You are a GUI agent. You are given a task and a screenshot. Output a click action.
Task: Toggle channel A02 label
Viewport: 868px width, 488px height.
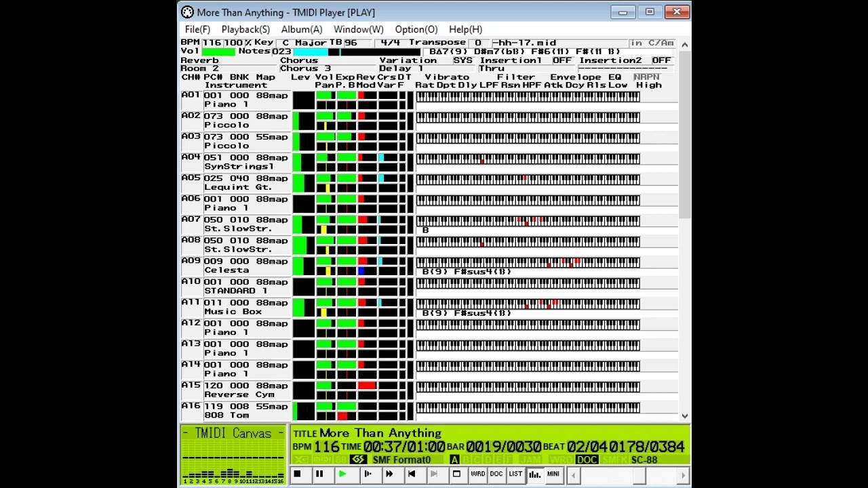(191, 116)
